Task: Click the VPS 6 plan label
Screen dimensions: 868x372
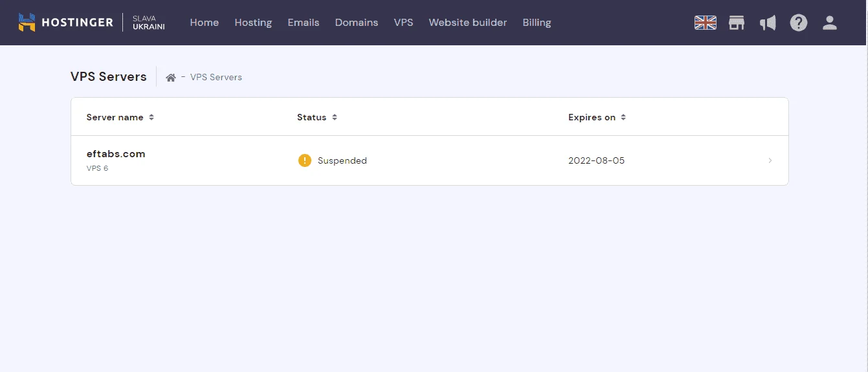Action: point(98,168)
